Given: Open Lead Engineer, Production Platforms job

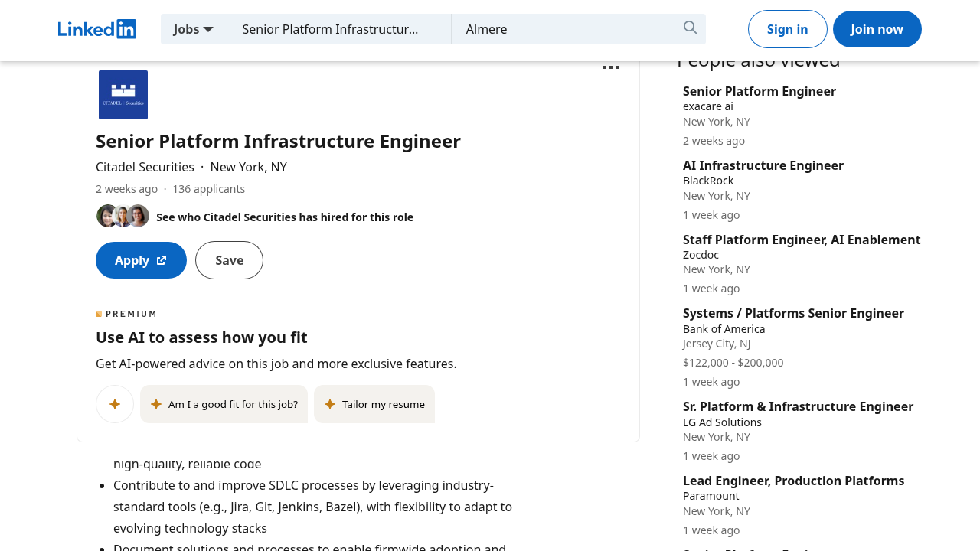Looking at the screenshot, I should [793, 481].
